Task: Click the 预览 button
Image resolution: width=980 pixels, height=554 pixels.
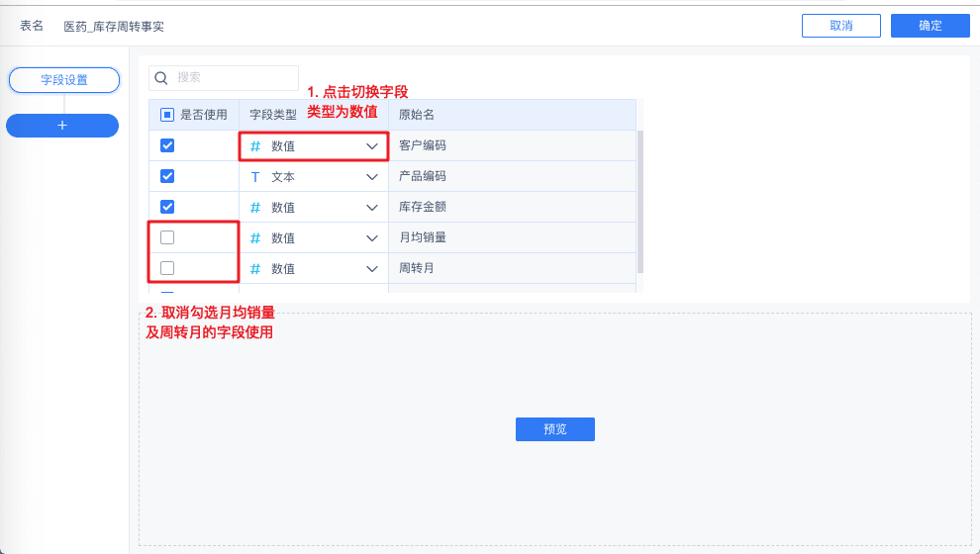Action: click(555, 429)
